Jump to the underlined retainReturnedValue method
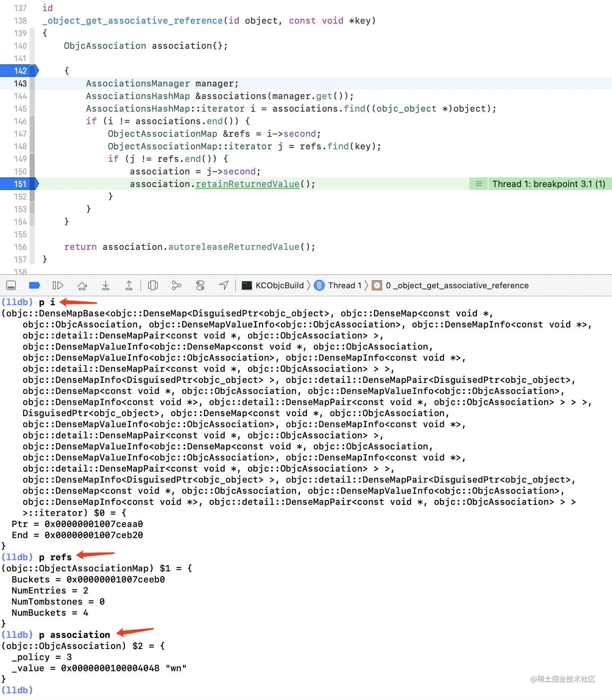 247,184
